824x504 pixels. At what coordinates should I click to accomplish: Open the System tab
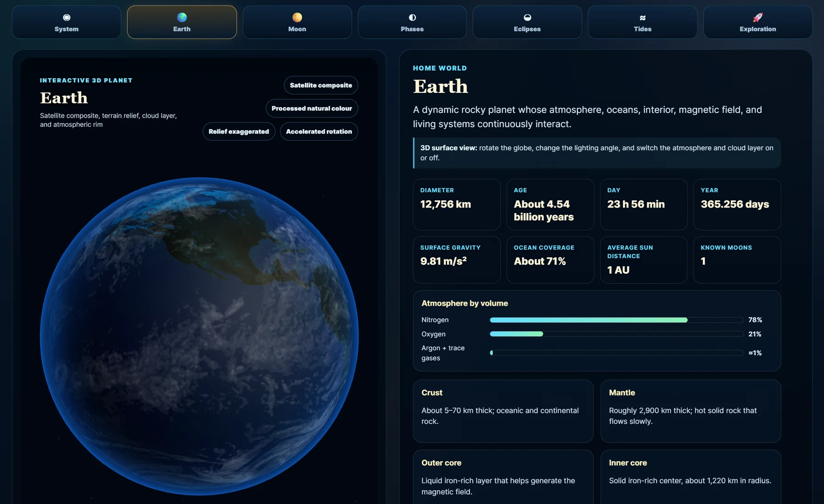(x=66, y=22)
